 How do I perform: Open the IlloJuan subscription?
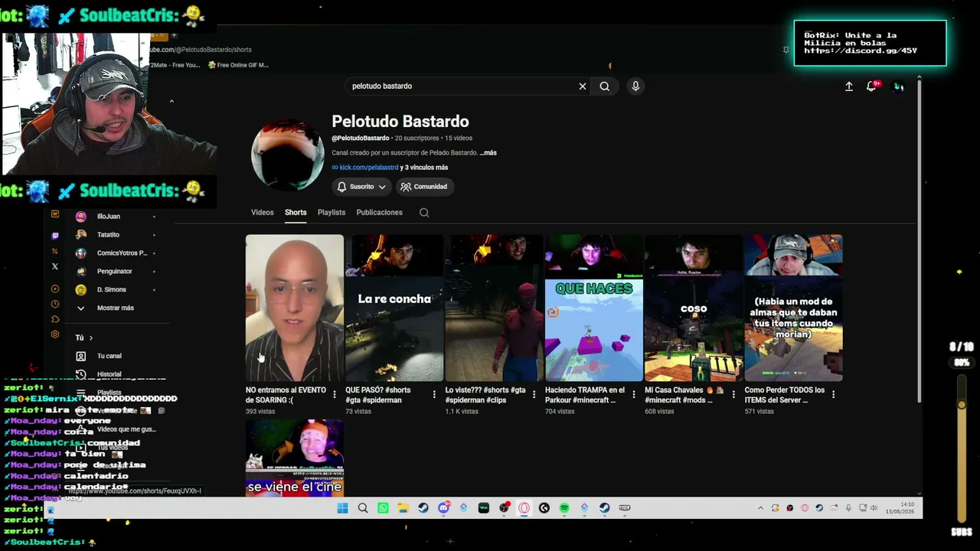click(x=109, y=217)
